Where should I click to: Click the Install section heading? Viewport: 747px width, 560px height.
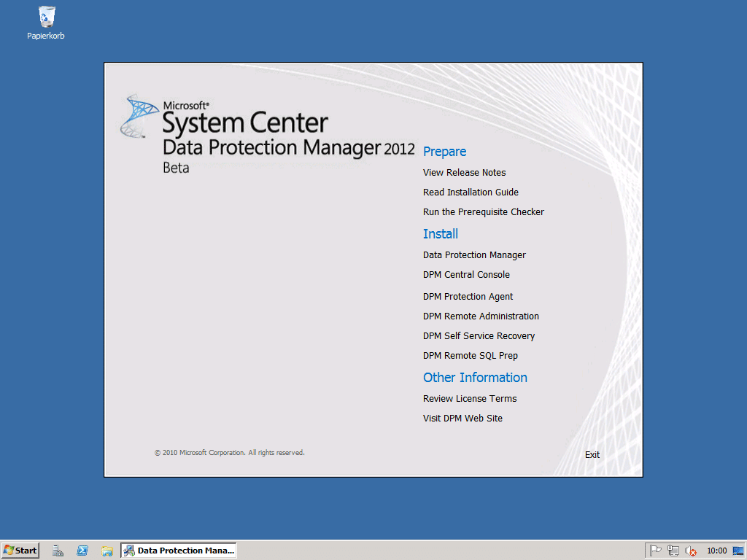pyautogui.click(x=440, y=234)
